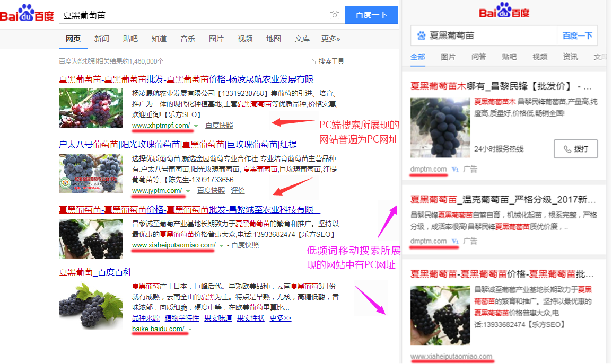The width and height of the screenshot is (612, 364).
Task: Click the paw icon in mobile search box
Action: (x=421, y=35)
